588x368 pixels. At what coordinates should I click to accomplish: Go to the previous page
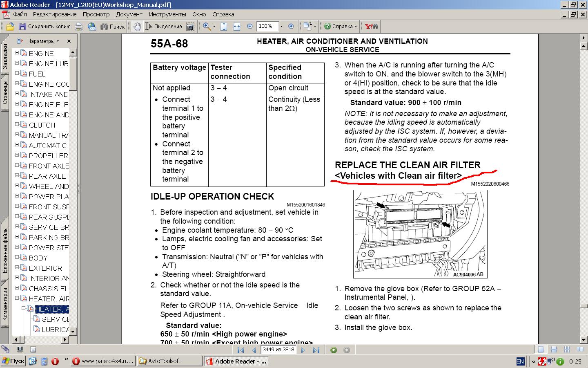[x=254, y=350]
